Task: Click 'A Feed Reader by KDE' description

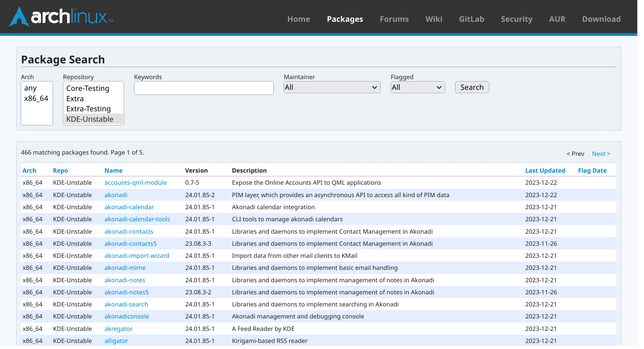Action: point(263,329)
